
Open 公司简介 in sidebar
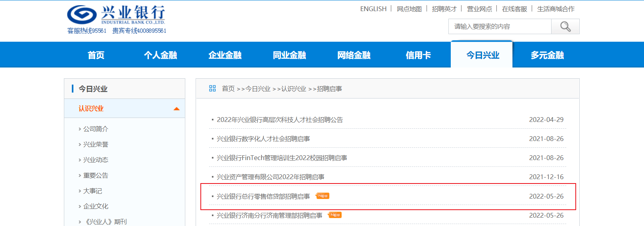[96, 129]
